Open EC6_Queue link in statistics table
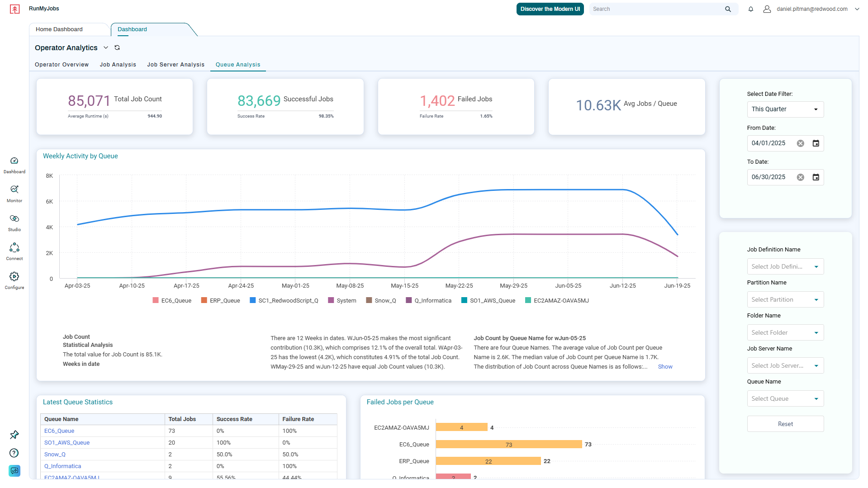This screenshot has width=868, height=488. point(59,431)
